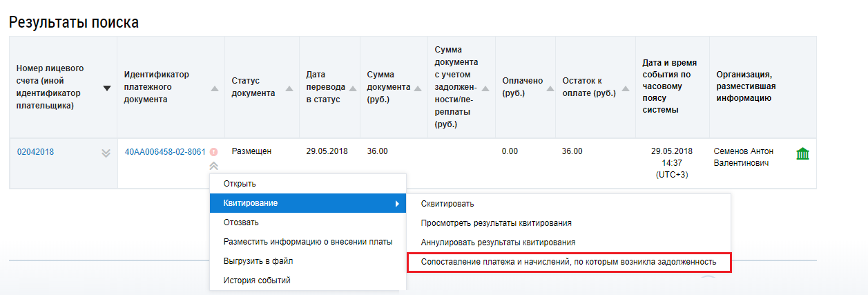Sort by Дата перевода в статус arrow
Screen dimensions: 868x295
click(353, 88)
